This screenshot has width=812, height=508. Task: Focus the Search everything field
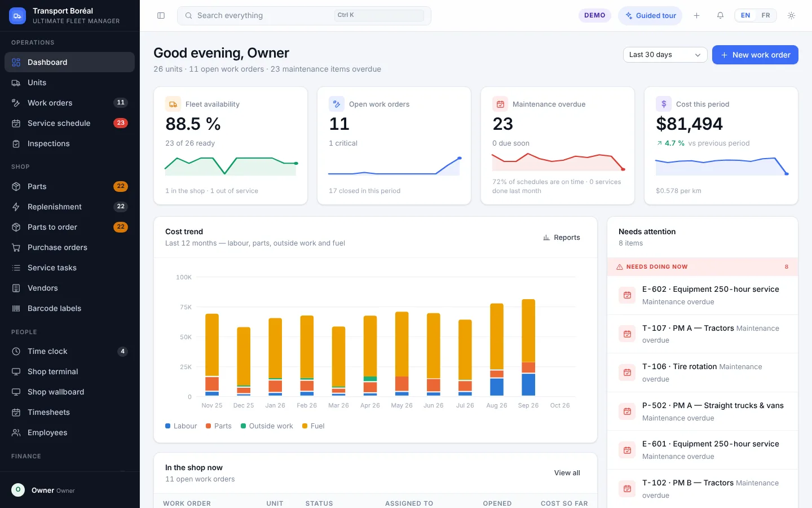pyautogui.click(x=304, y=16)
